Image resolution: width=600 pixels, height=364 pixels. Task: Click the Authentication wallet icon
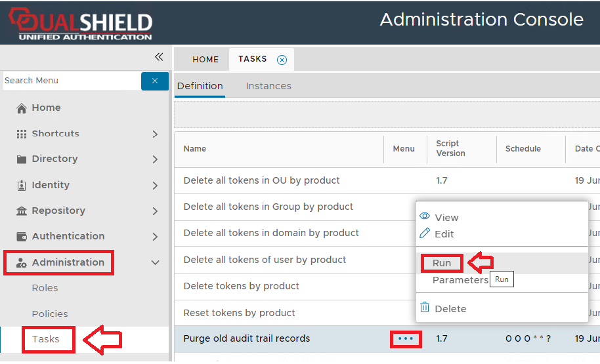22,237
